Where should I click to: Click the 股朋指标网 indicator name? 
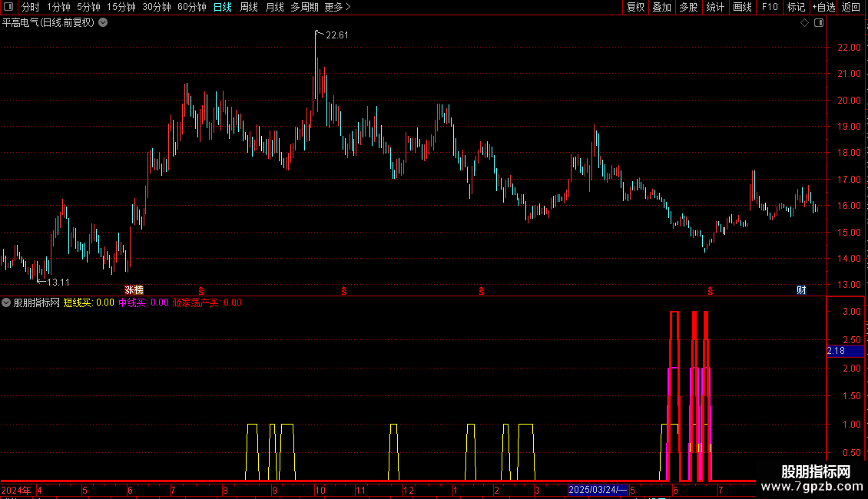tap(37, 302)
